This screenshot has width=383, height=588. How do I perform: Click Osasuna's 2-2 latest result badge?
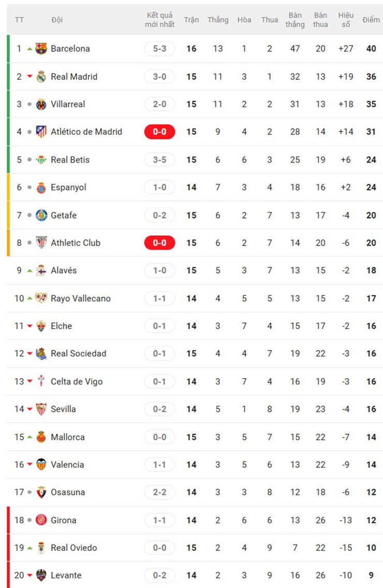[x=159, y=492]
